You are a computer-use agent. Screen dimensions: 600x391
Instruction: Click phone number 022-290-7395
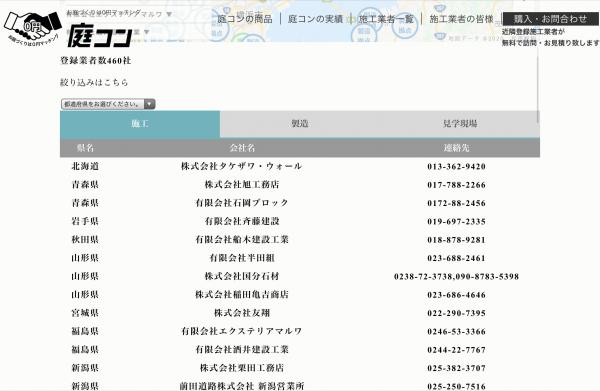[457, 313]
